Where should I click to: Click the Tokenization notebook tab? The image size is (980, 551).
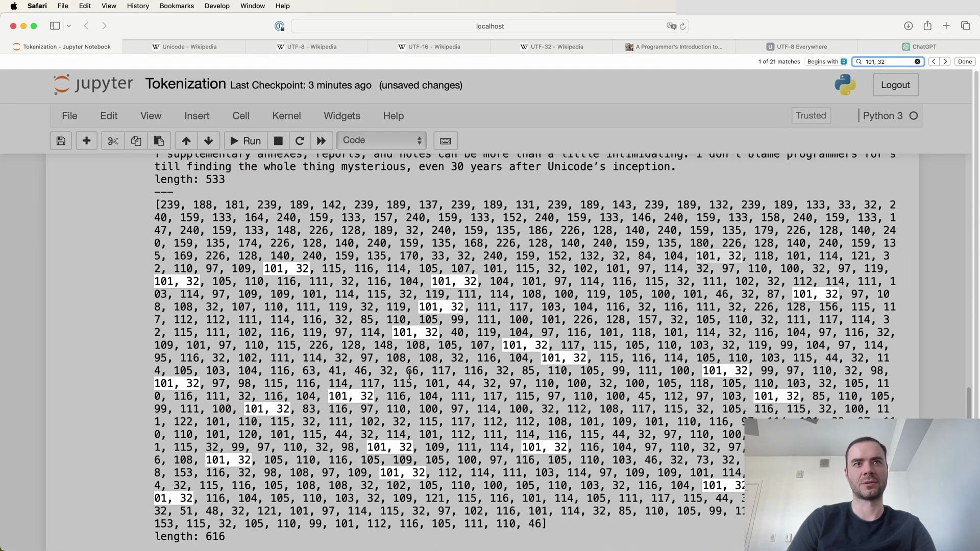pyautogui.click(x=66, y=46)
